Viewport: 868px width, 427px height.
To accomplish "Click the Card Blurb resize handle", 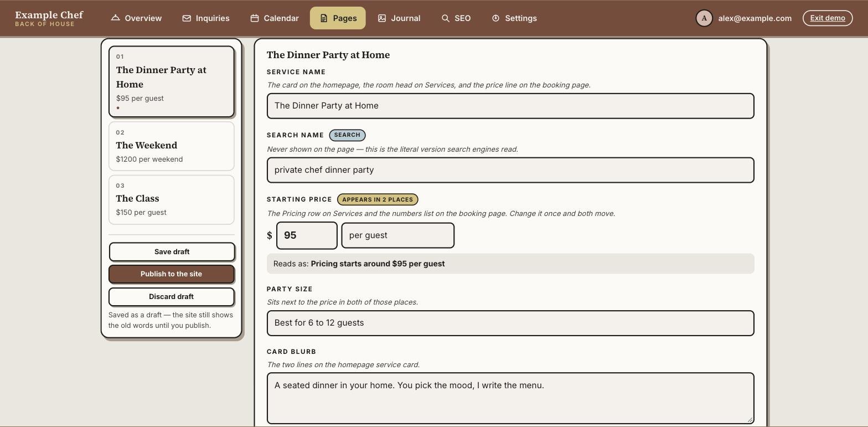I will 750,420.
